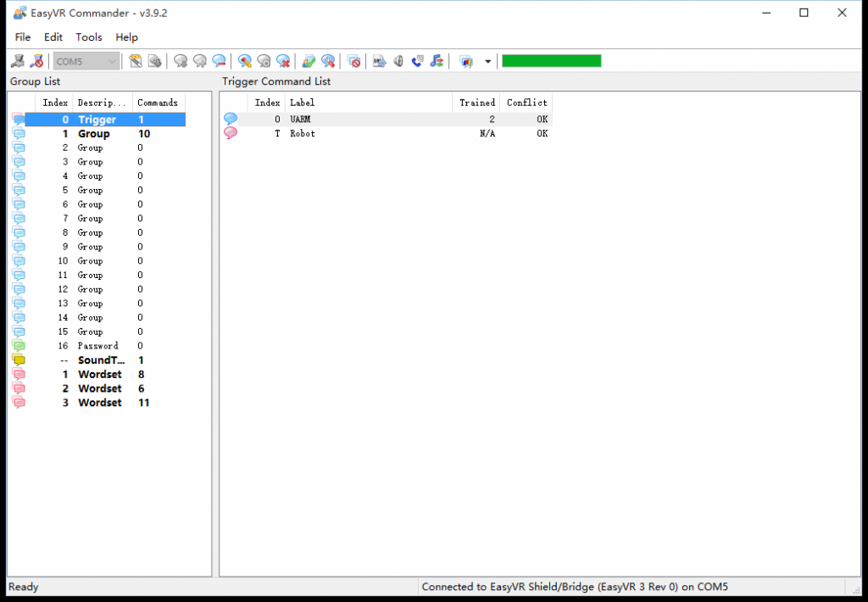868x602 pixels.
Task: Click the Conflict column header
Action: [x=526, y=103]
